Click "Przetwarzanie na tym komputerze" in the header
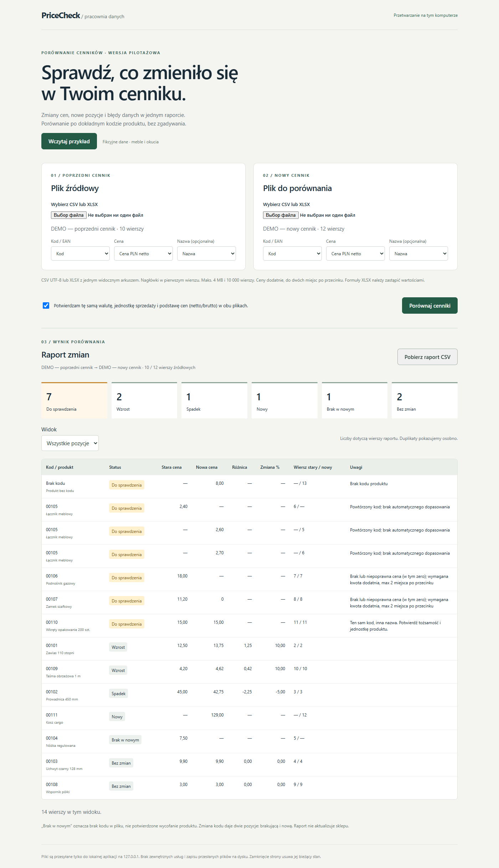The width and height of the screenshot is (499, 868). (426, 15)
